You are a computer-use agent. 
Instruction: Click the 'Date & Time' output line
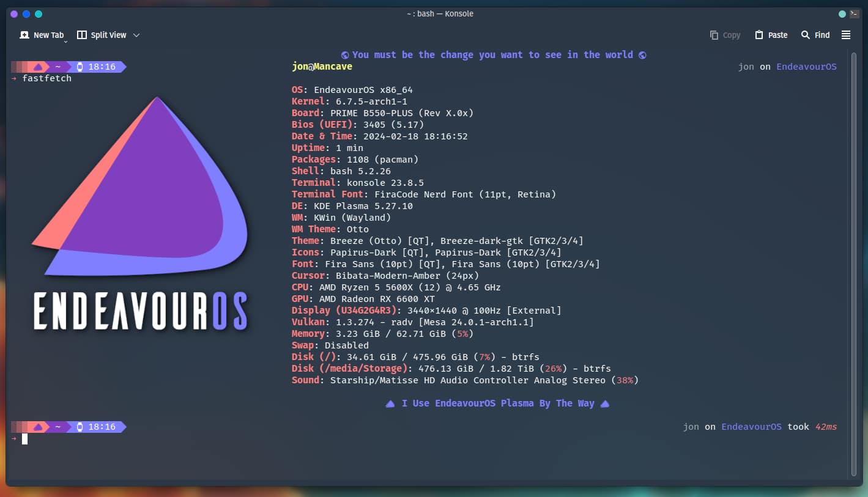[x=380, y=136]
